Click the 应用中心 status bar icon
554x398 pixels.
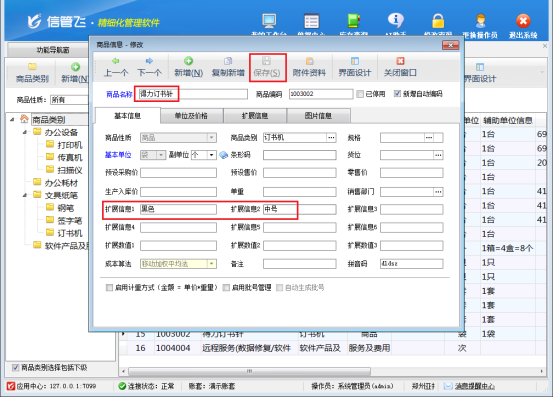pyautogui.click(x=11, y=386)
